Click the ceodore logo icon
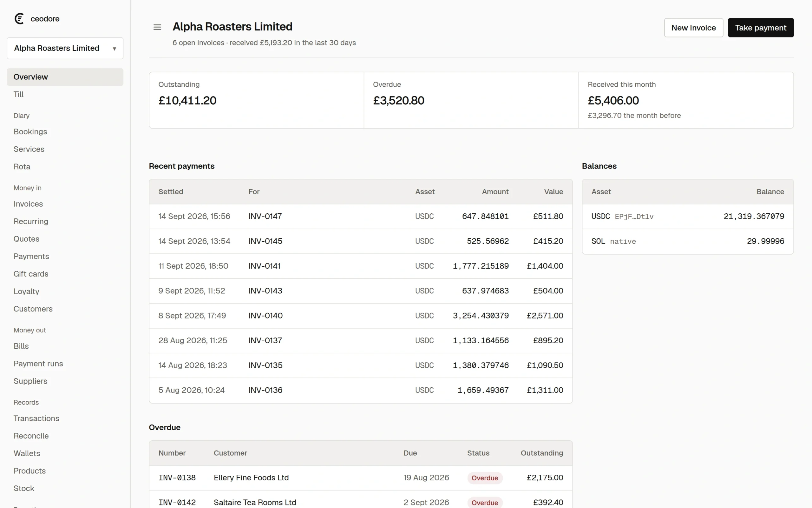The image size is (812, 508). click(19, 19)
